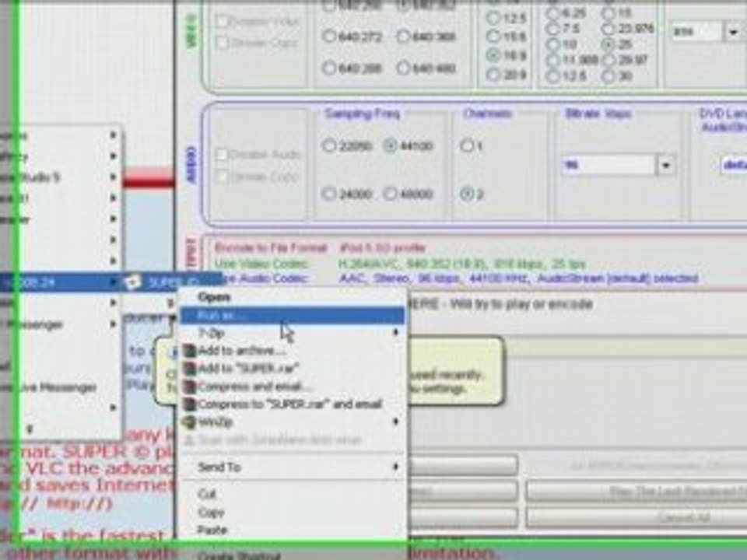Screen dimensions: 747x560
Task: Select the 640:368 video size radio
Action: pos(403,37)
